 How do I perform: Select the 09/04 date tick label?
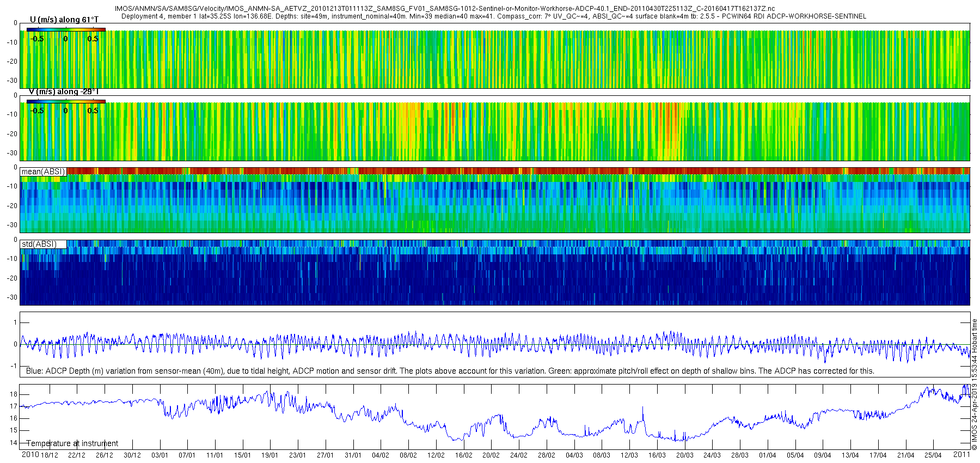coord(823,455)
